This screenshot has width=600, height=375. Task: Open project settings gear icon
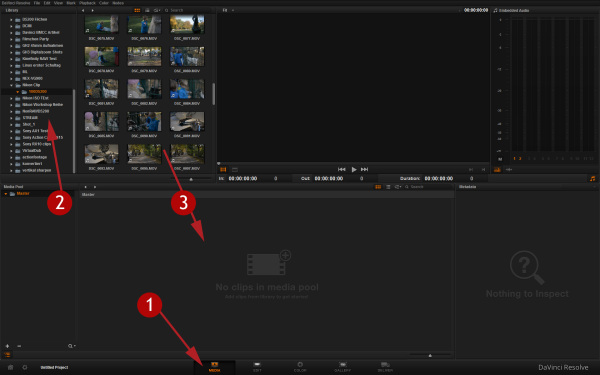point(25,367)
